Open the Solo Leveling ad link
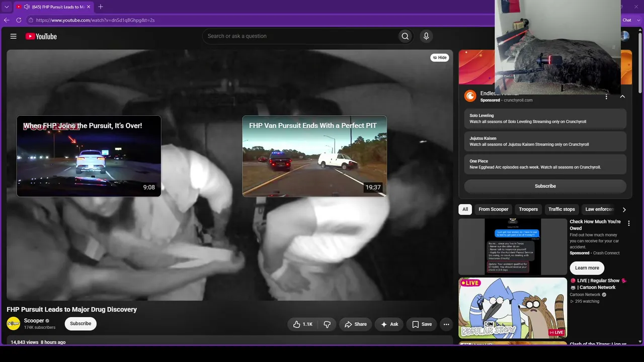Image resolution: width=644 pixels, height=362 pixels. click(x=545, y=119)
